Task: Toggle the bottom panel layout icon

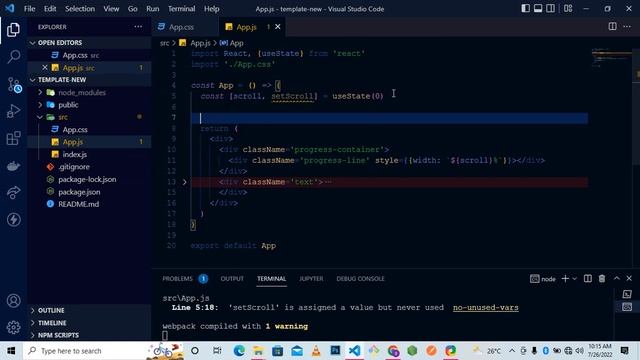Action: (x=538, y=8)
